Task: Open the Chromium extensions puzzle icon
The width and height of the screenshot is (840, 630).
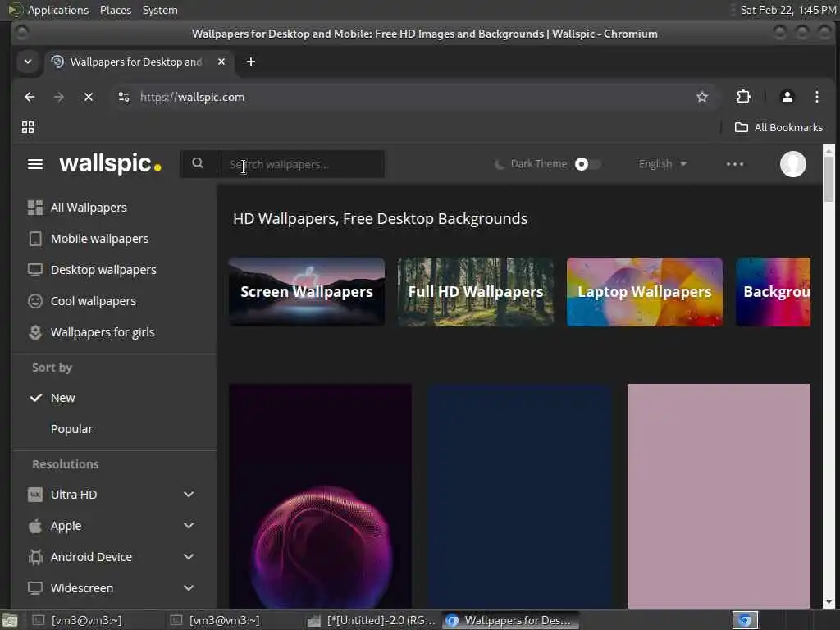Action: click(743, 97)
